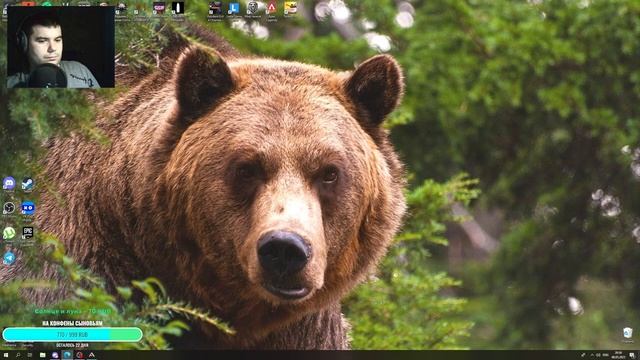Switch to the active blue taskbar app
The height and width of the screenshot is (360, 640).
[x=67, y=355]
